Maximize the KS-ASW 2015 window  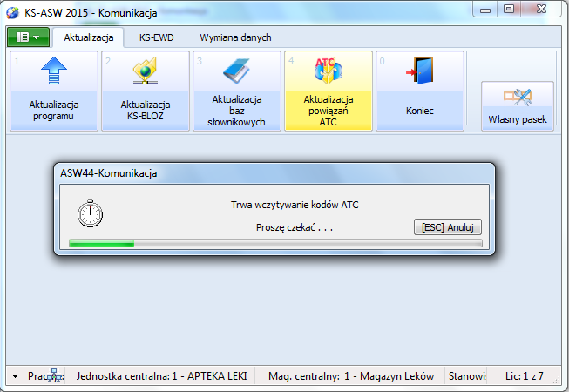click(x=509, y=9)
